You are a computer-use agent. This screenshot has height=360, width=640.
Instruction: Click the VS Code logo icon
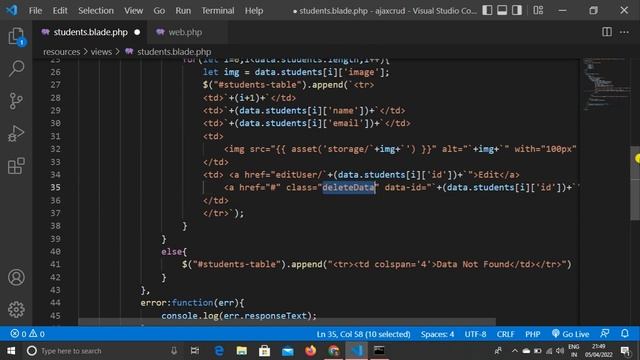click(12, 10)
